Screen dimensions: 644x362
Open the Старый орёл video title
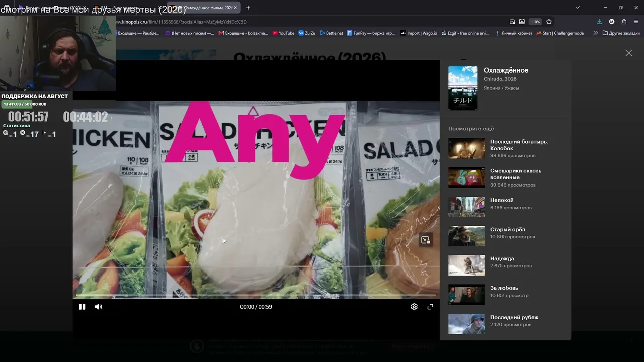click(508, 229)
